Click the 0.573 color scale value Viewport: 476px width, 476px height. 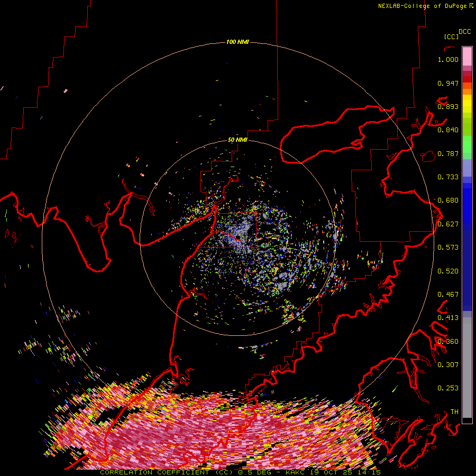tap(448, 248)
